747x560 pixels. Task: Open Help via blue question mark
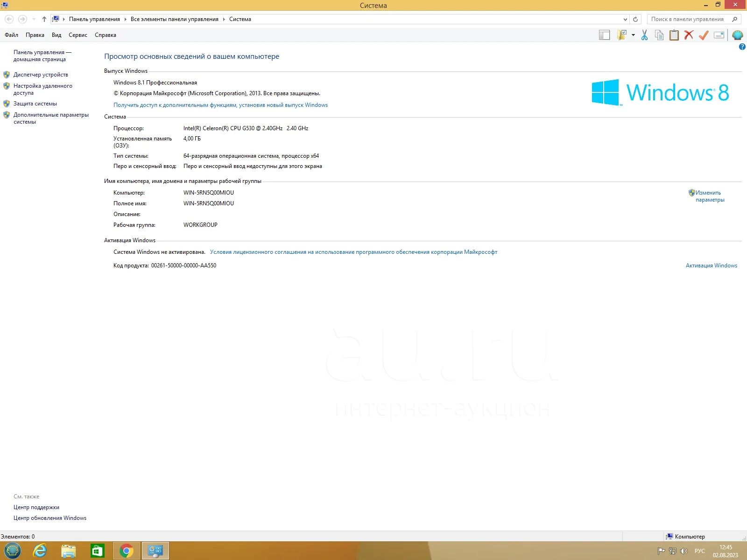pos(742,47)
